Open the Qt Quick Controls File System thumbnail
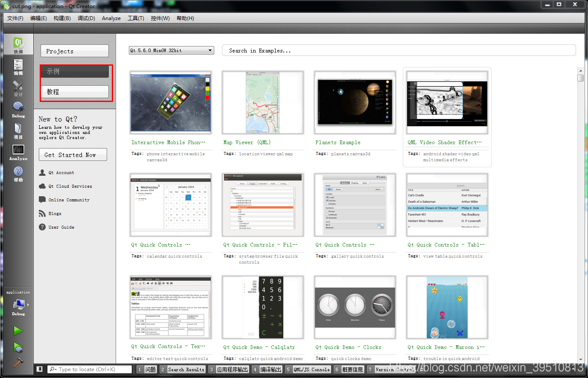 tap(263, 205)
